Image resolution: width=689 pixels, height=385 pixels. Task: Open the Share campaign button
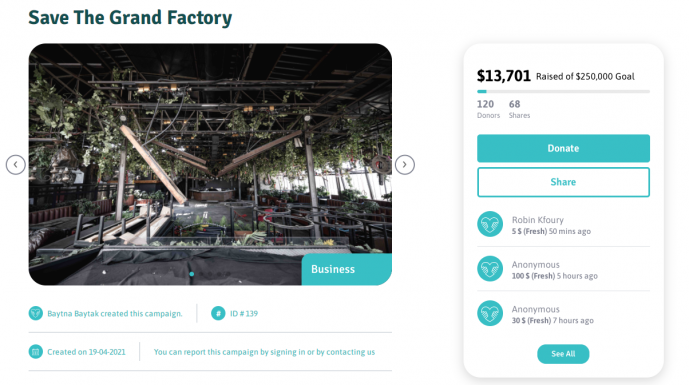click(563, 182)
